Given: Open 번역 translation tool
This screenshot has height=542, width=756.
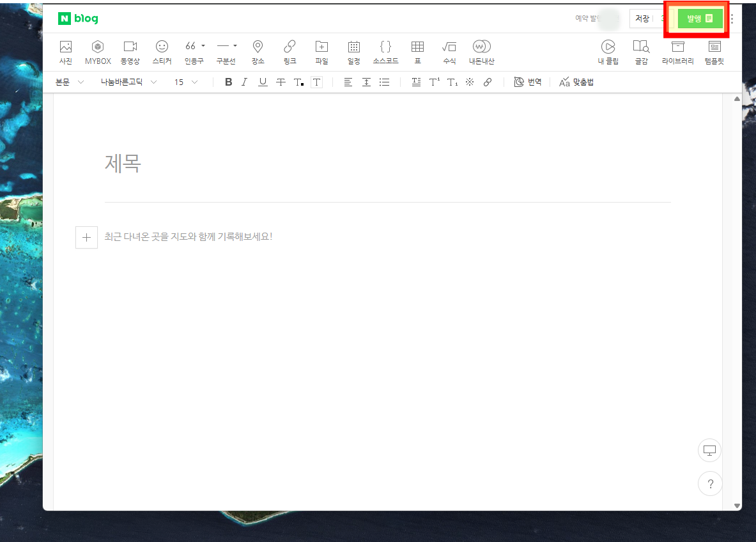Looking at the screenshot, I should tap(528, 82).
